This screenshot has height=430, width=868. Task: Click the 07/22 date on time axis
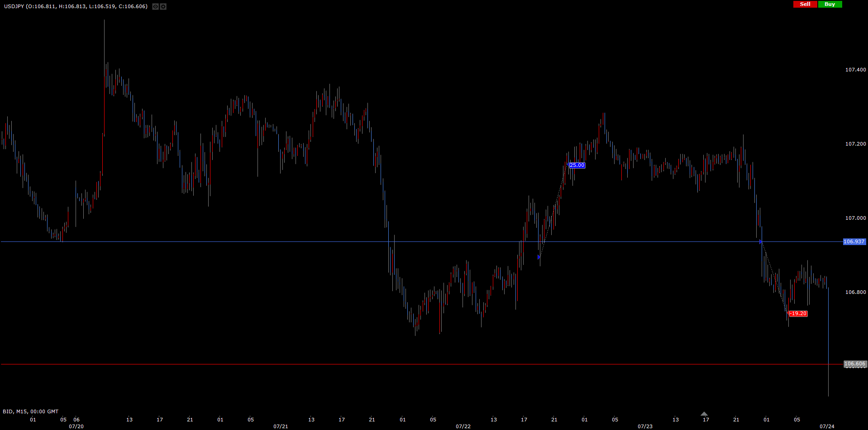tap(463, 426)
